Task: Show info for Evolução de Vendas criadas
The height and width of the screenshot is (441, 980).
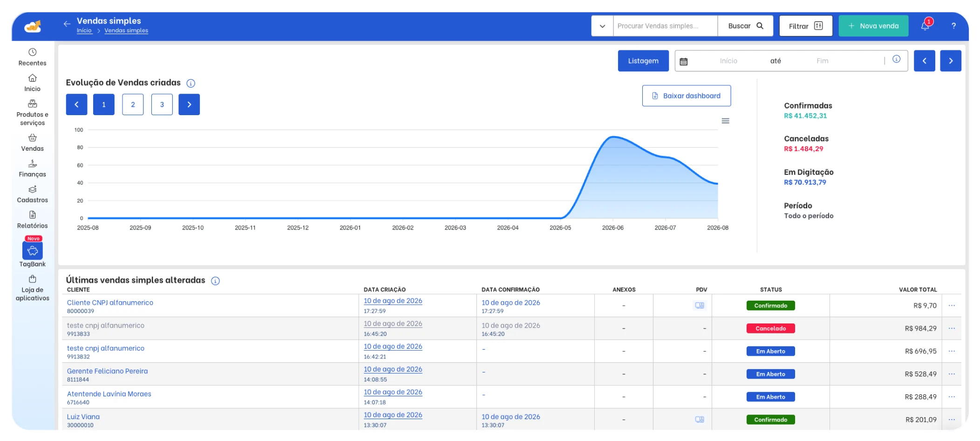Action: click(x=191, y=83)
